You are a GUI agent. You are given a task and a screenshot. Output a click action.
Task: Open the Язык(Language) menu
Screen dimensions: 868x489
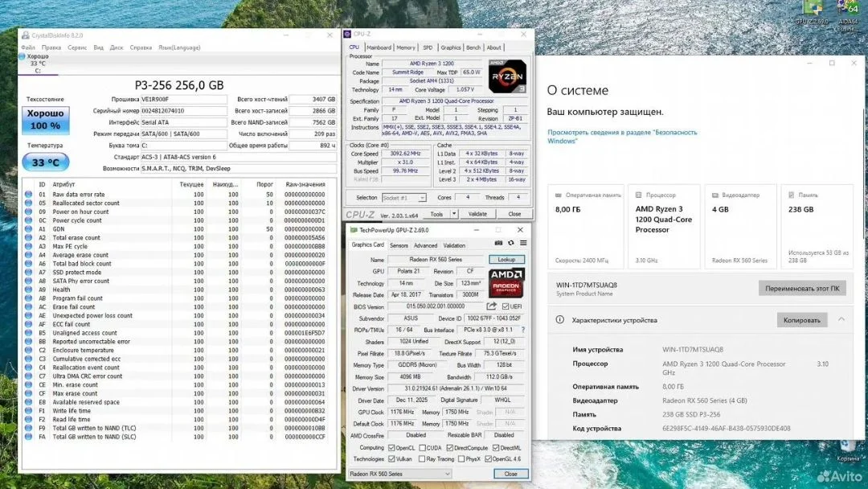pos(179,47)
